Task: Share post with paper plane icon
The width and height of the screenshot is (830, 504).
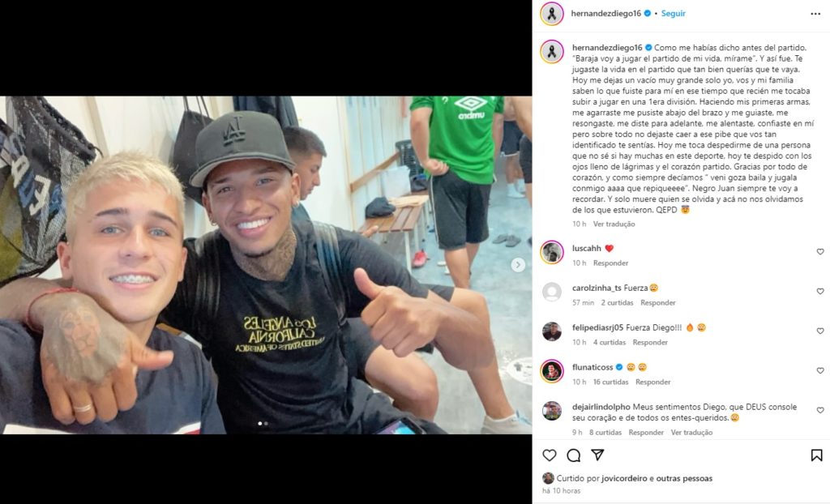Action: click(597, 455)
